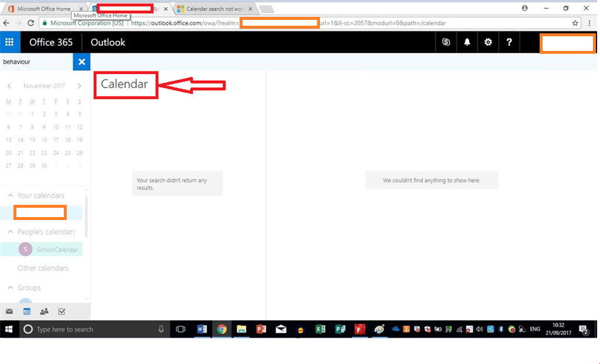Switch to Tasks module icon
This screenshot has width=600, height=364.
62,311
